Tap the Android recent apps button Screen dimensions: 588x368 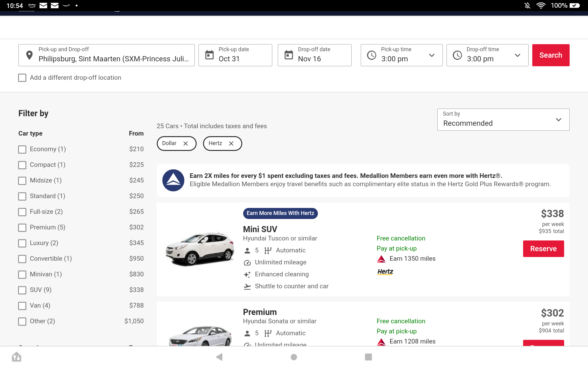coord(368,357)
